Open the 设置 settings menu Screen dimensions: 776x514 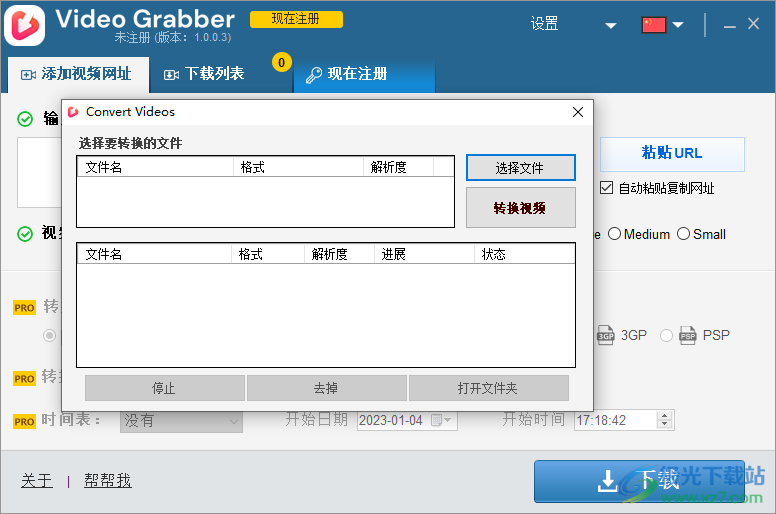[x=544, y=24]
